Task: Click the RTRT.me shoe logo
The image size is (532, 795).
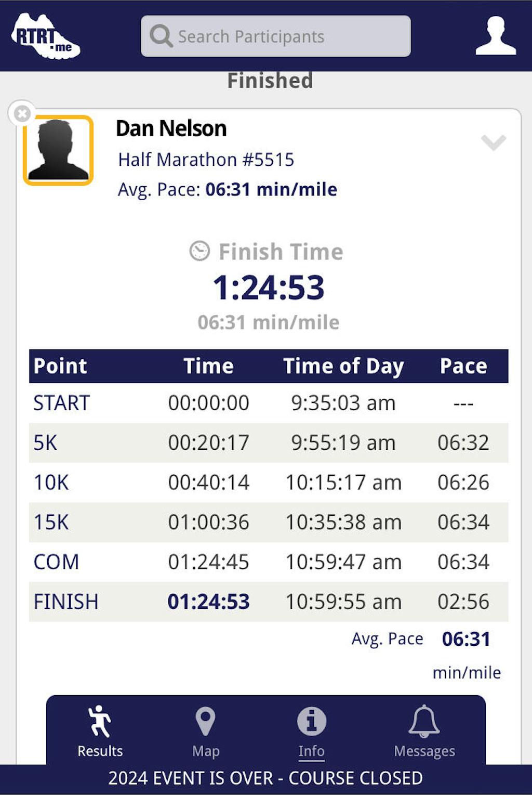Action: [46, 36]
